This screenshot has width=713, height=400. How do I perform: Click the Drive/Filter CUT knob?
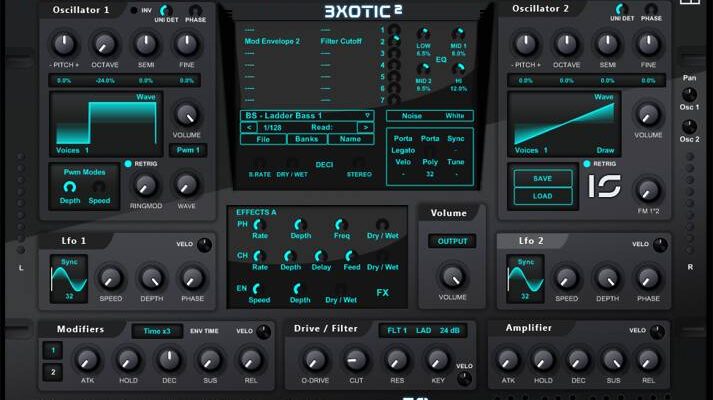356,360
